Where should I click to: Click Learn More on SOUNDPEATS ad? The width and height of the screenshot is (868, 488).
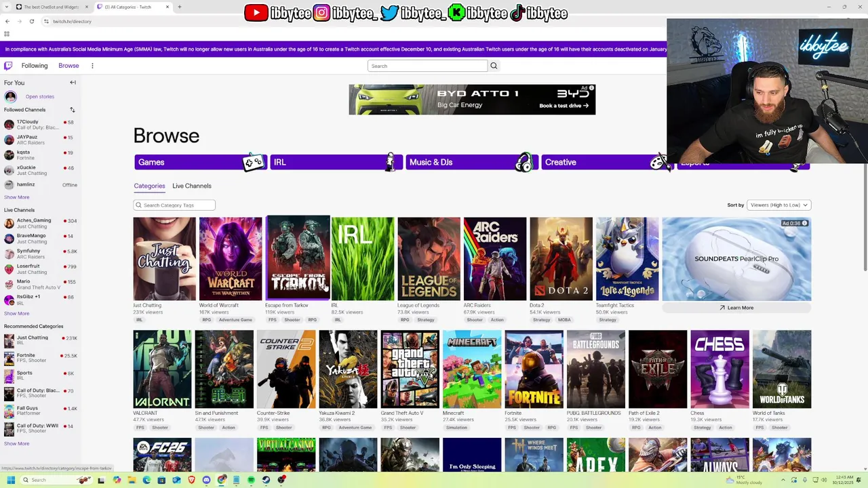point(736,308)
